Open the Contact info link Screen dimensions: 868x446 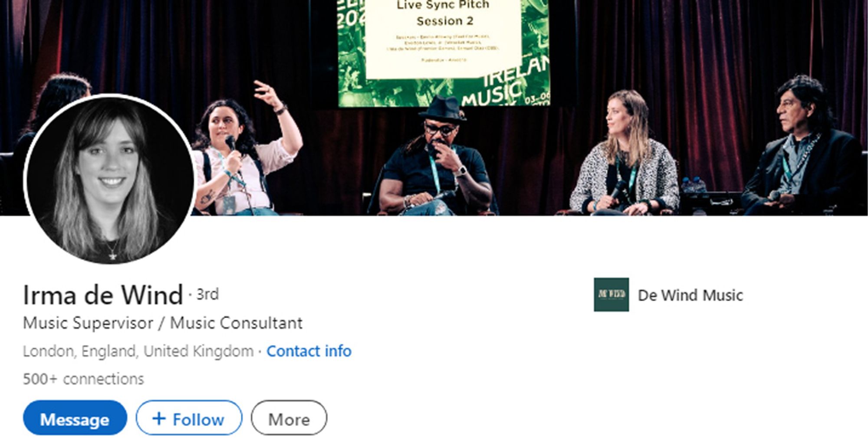[x=309, y=351]
